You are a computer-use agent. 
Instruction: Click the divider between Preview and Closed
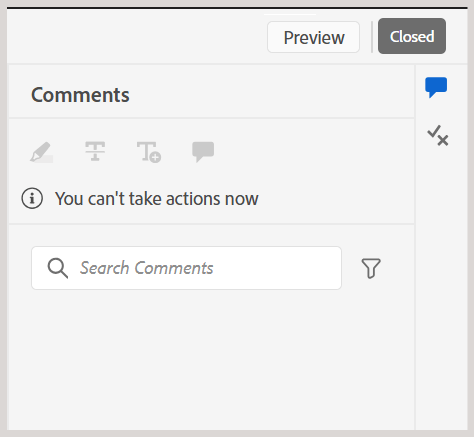point(372,37)
